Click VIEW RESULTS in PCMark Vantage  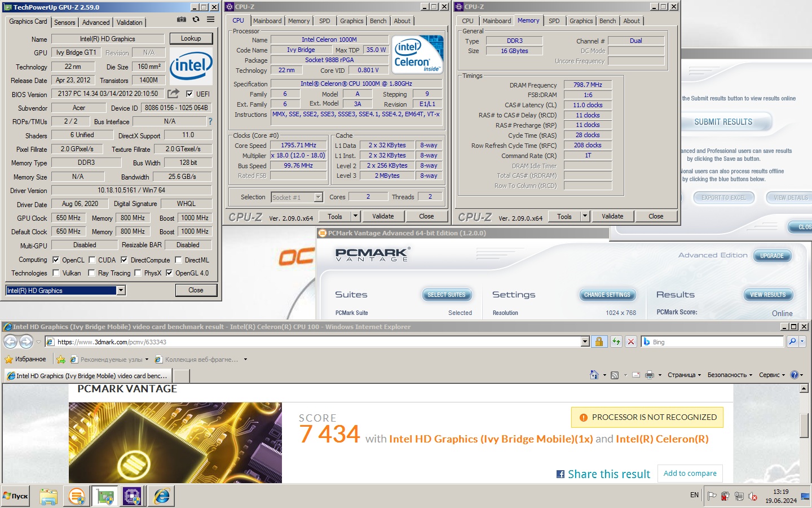[767, 295]
